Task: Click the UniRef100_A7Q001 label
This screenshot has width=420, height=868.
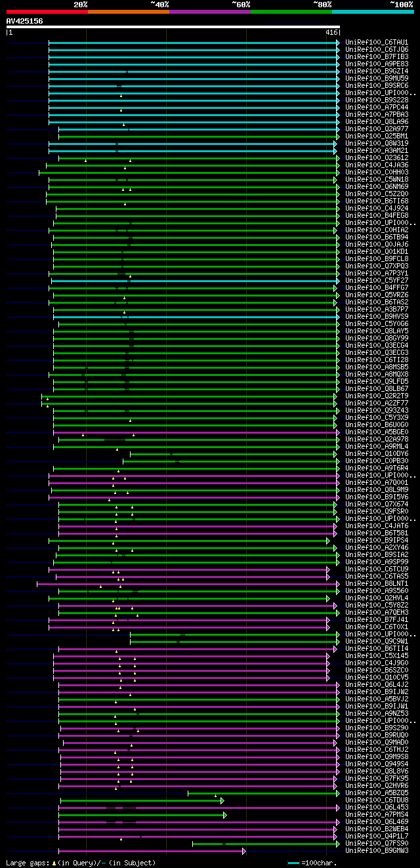Action: [x=377, y=482]
